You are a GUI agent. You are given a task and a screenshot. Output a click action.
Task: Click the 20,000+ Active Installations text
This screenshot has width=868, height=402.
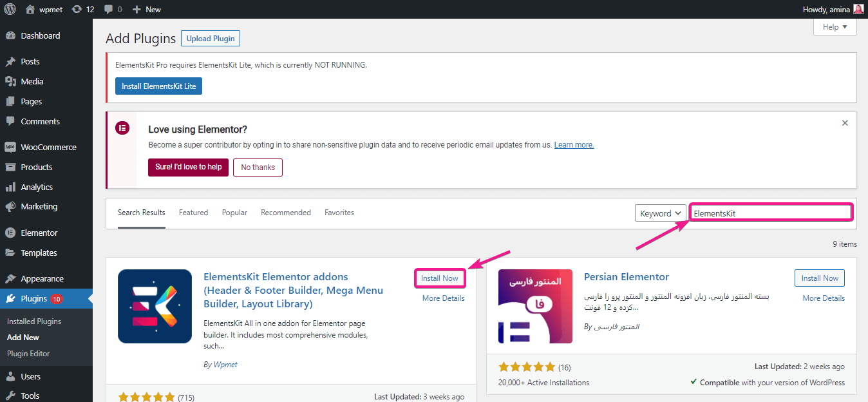(x=543, y=383)
